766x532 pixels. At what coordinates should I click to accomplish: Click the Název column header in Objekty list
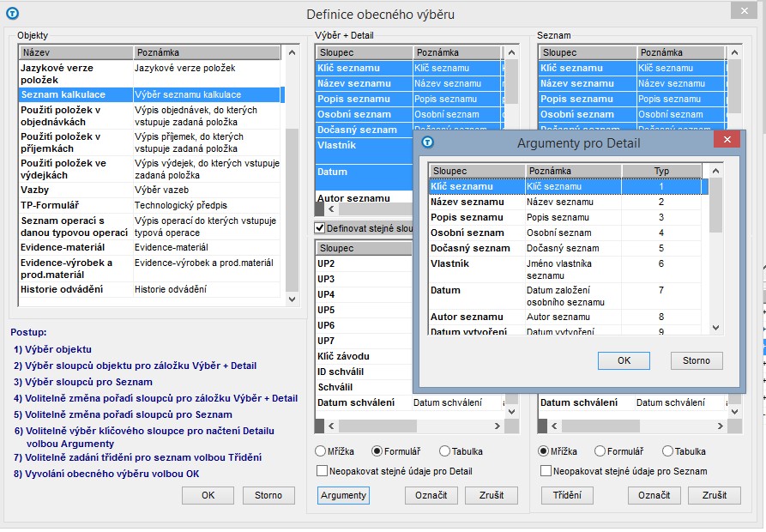(76, 52)
